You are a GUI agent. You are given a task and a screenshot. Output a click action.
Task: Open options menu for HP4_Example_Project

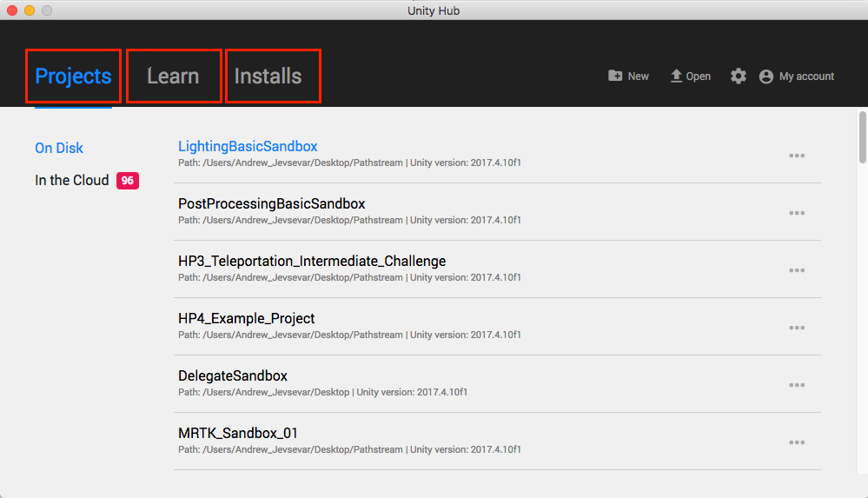point(797,328)
